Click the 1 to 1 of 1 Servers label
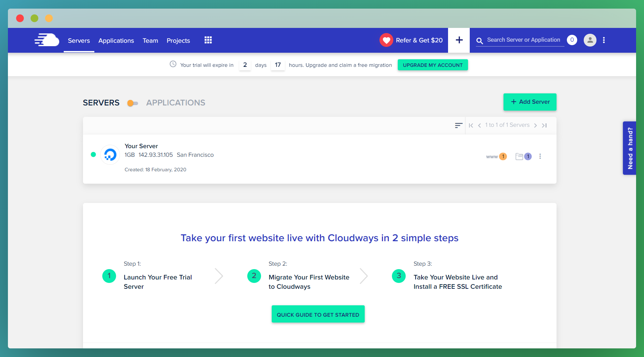The image size is (644, 357). (x=507, y=125)
